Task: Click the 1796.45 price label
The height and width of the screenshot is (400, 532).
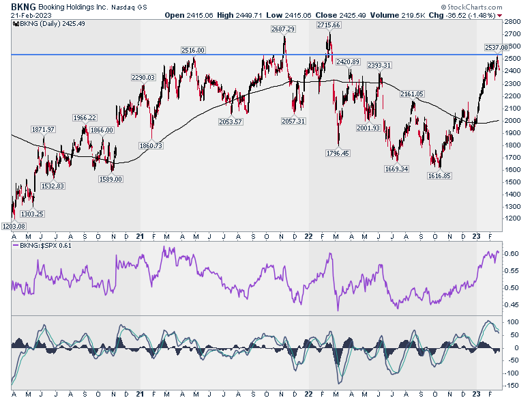Action: (338, 153)
